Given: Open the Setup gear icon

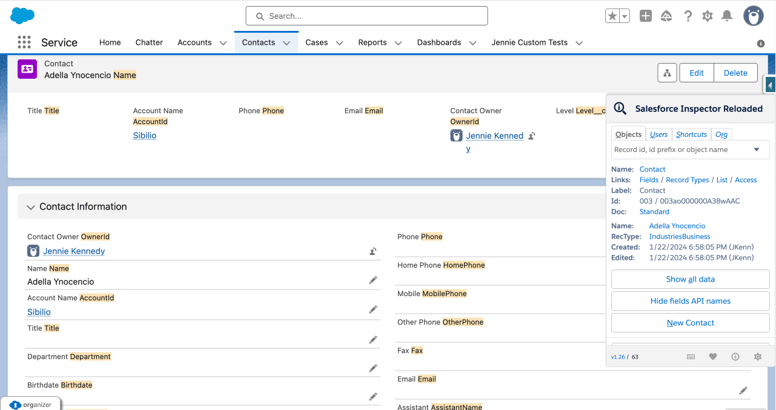Looking at the screenshot, I should [707, 16].
